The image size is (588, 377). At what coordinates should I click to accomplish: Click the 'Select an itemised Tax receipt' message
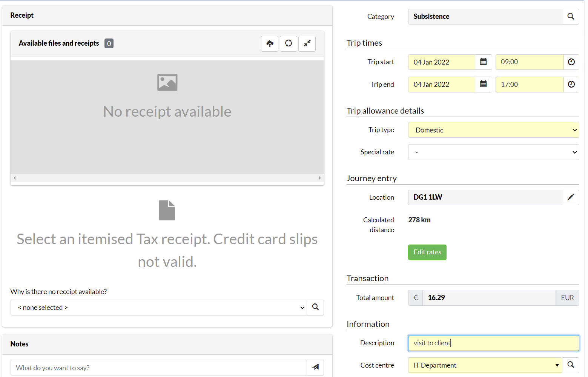pyautogui.click(x=167, y=250)
